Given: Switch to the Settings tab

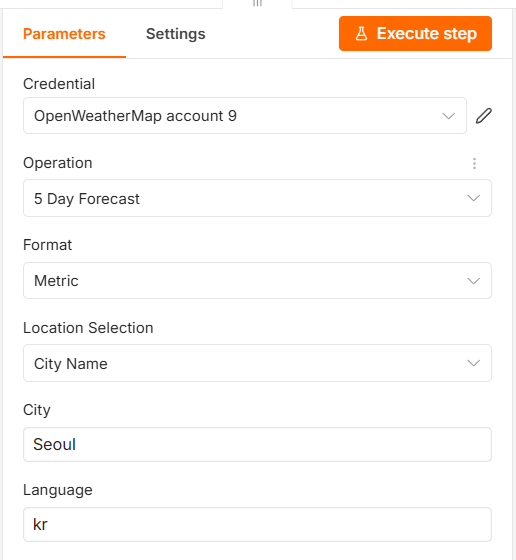Looking at the screenshot, I should click(x=175, y=34).
